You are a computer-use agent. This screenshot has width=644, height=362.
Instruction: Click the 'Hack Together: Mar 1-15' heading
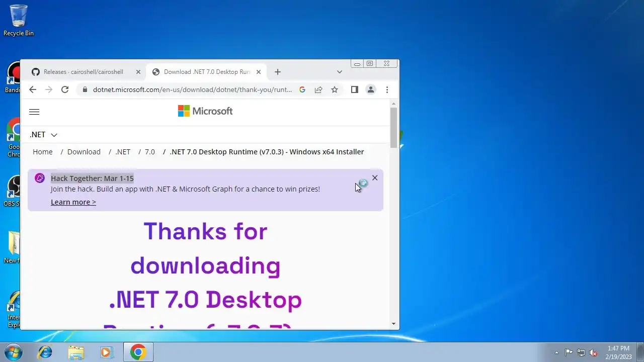point(92,178)
